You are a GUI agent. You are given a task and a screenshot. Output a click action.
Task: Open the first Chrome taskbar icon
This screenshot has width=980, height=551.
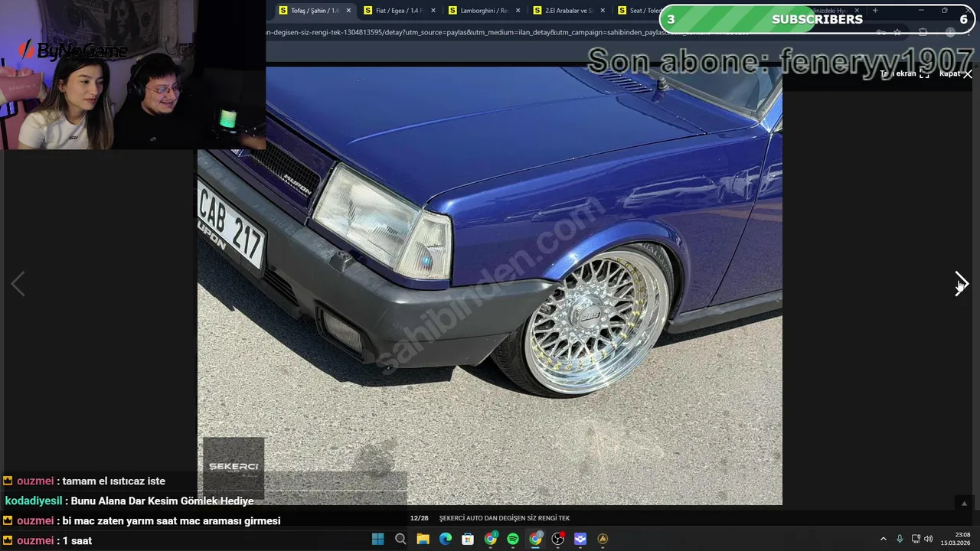491,539
